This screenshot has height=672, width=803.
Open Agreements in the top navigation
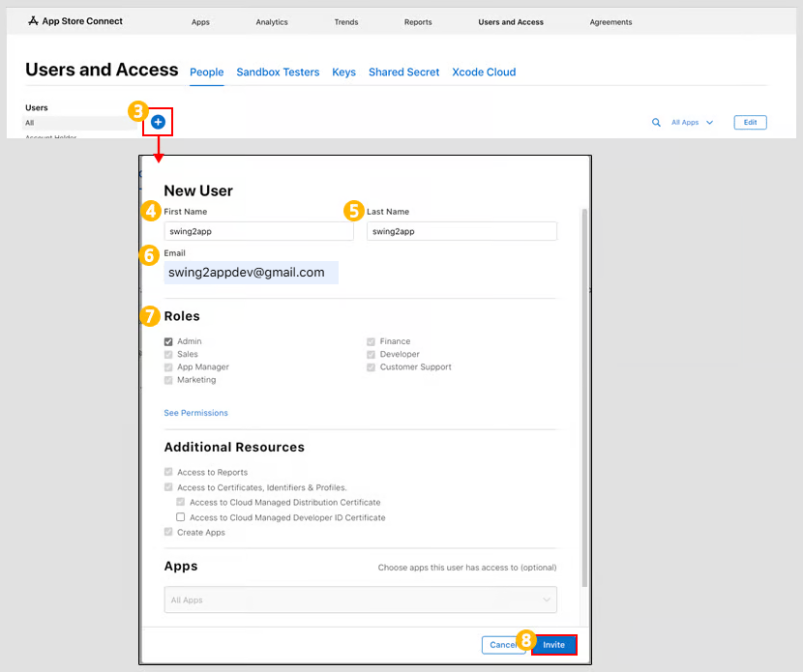pos(610,22)
